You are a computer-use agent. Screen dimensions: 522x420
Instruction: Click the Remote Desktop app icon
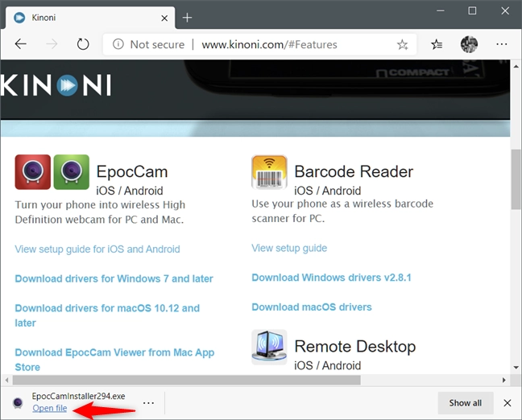[269, 347]
